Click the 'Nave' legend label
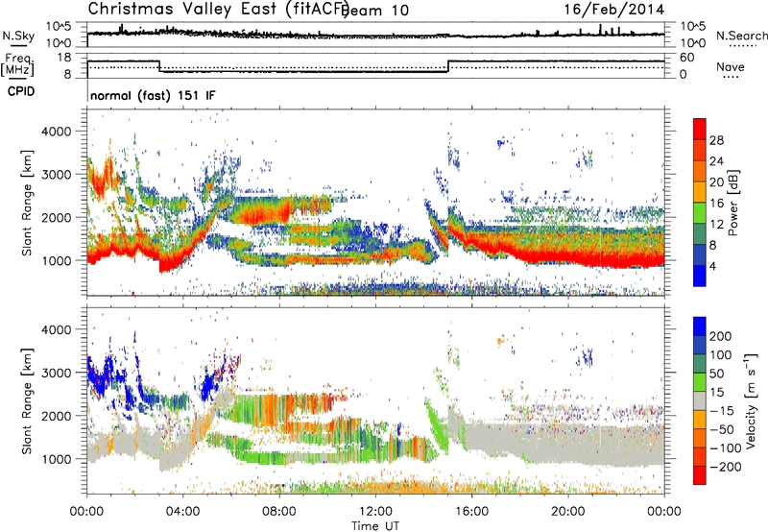Screen dimensions: 768x532 click(x=730, y=66)
